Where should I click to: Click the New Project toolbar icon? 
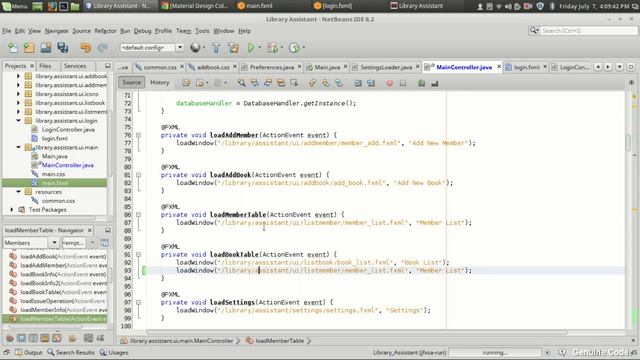29,47
